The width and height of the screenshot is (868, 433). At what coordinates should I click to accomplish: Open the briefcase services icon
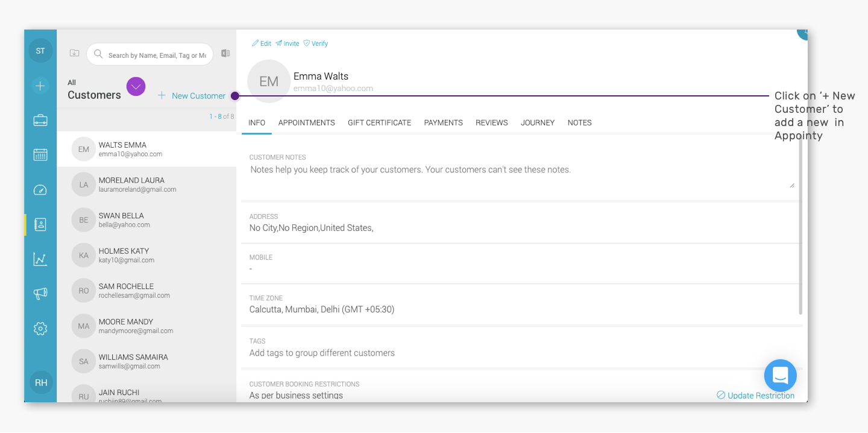[40, 120]
